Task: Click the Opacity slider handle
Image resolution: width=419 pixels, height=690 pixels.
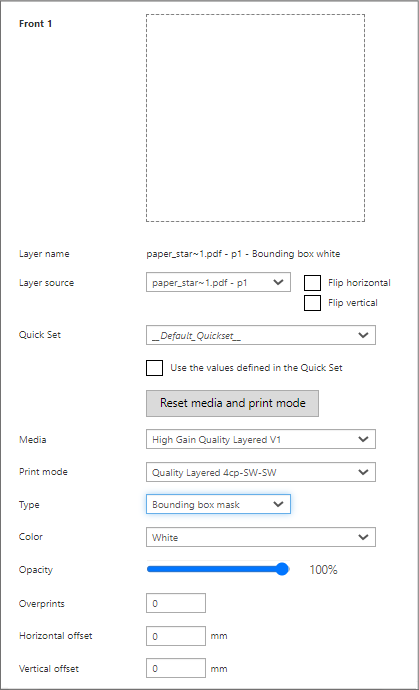Action: point(282,569)
